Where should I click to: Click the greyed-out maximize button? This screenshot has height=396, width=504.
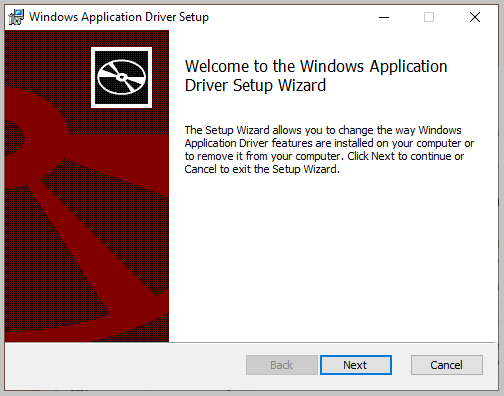tap(429, 17)
